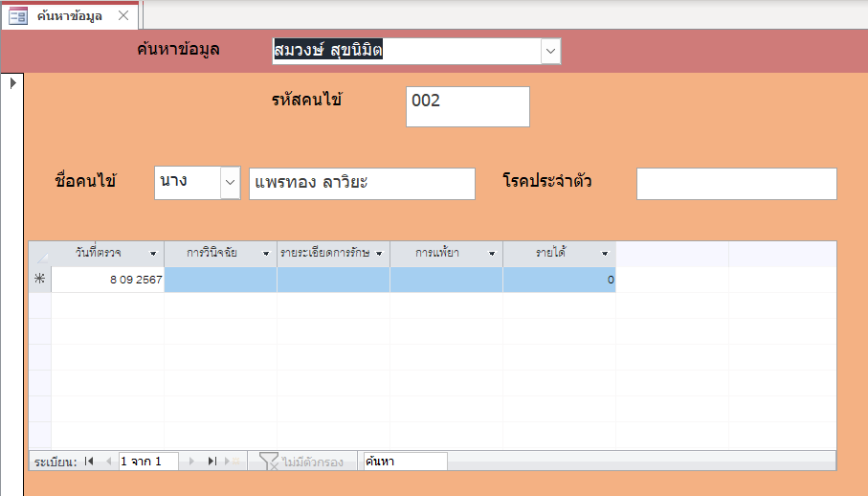Open วันที่ตรวจ column filter dropdown
868x496 pixels.
(x=153, y=254)
